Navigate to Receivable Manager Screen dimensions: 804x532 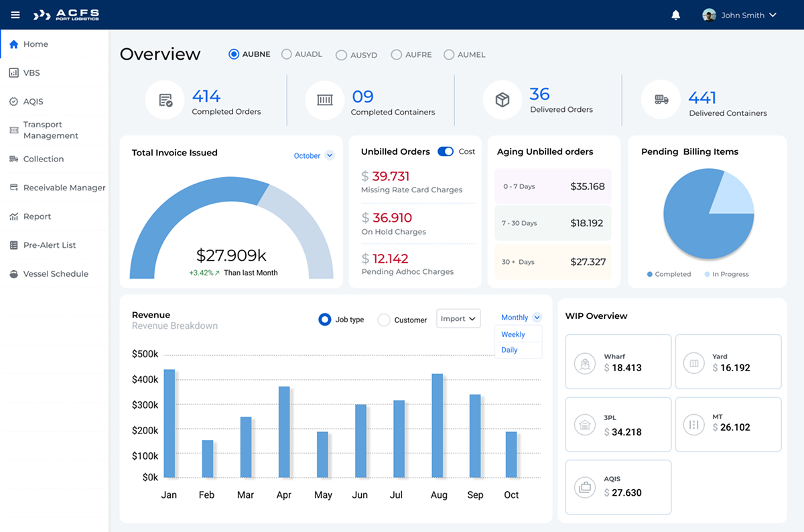click(x=59, y=188)
